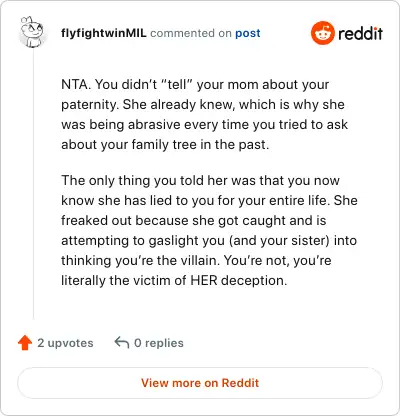Click the phrase "family tree" in the comment
400x416 pixels.
pyautogui.click(x=163, y=145)
